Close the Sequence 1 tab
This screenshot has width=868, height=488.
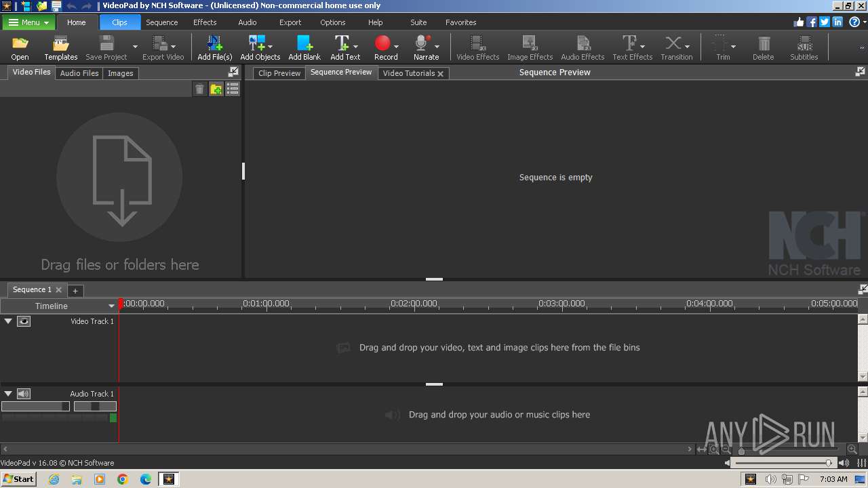pyautogui.click(x=58, y=290)
